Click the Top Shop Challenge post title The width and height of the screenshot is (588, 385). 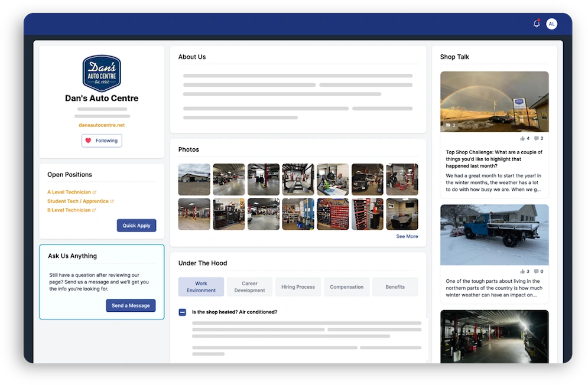tap(494, 159)
